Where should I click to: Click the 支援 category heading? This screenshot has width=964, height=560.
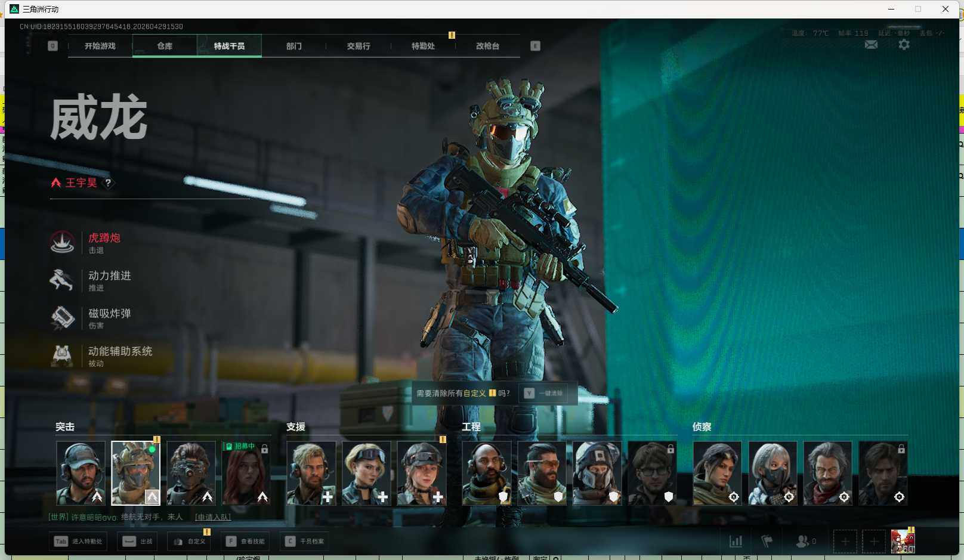pyautogui.click(x=296, y=427)
